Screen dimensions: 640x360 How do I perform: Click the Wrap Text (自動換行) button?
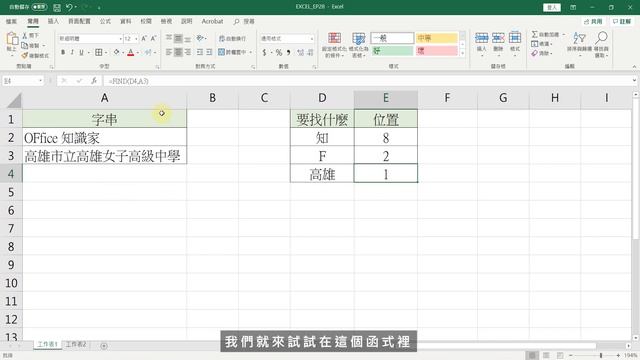232,38
